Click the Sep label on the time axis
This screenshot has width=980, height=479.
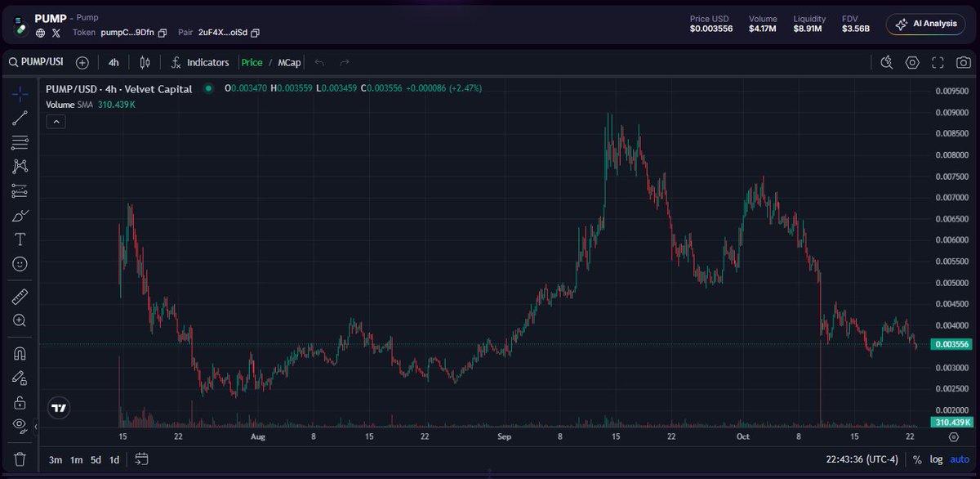click(503, 437)
